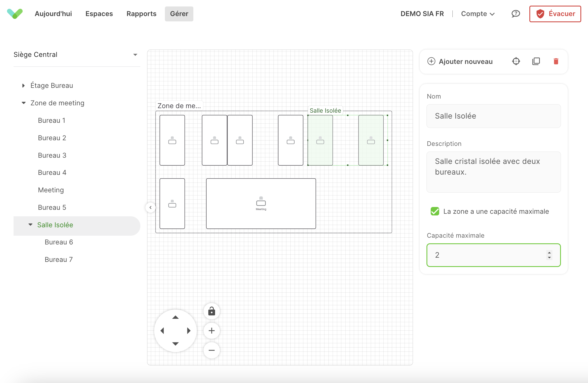Select the second desk rectangle in the top row

(215, 140)
